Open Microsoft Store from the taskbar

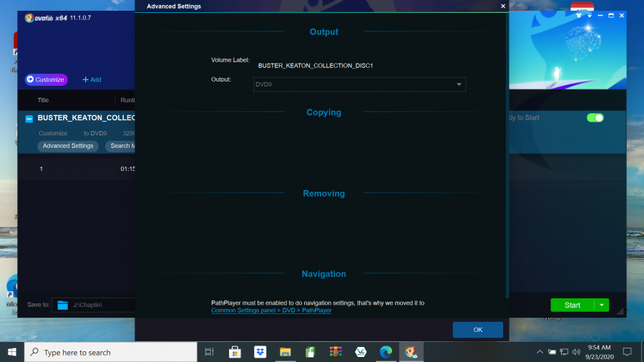[235, 352]
